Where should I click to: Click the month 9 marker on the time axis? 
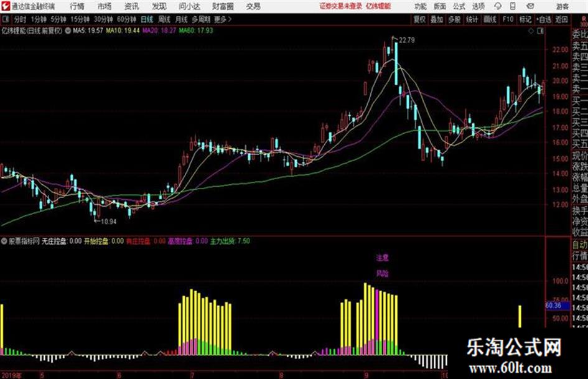click(366, 375)
